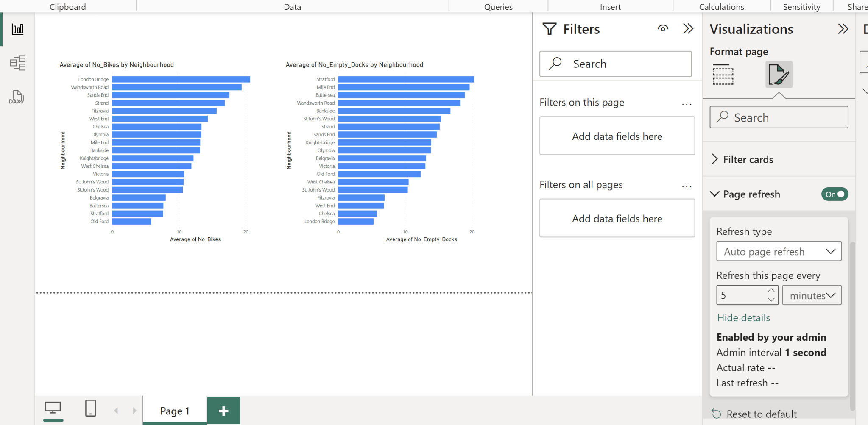Viewport: 868px width, 425px height.
Task: Open the DAX query view icon
Action: pos(17,97)
